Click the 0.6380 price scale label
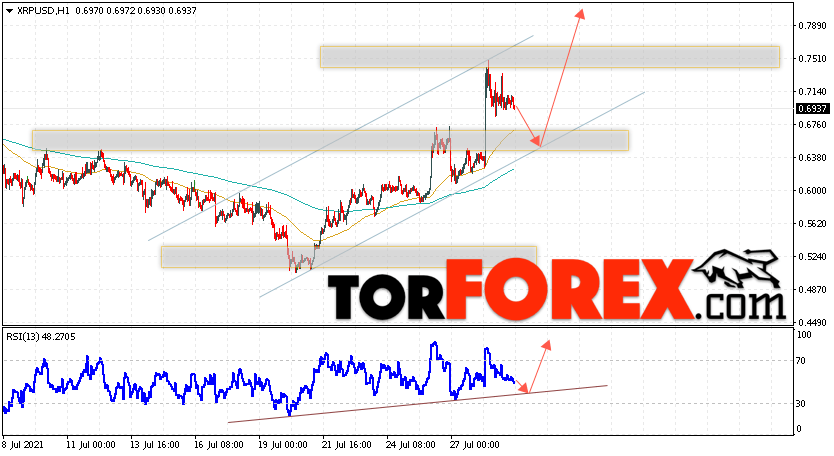Screen dimensions: 834x456 point(813,157)
